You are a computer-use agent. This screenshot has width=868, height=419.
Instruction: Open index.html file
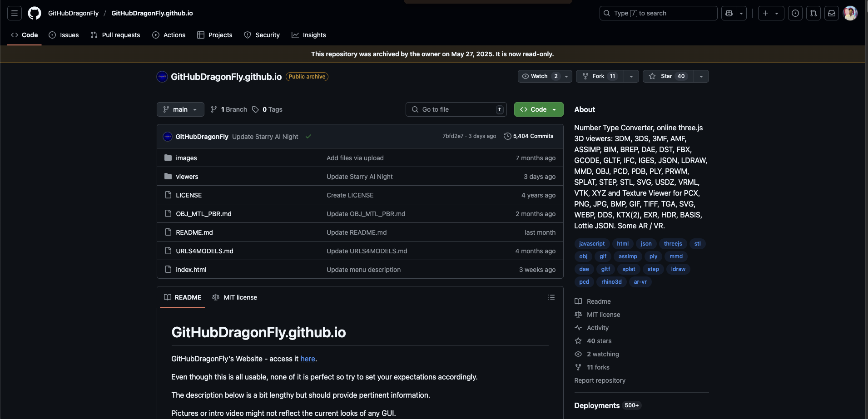(191, 270)
